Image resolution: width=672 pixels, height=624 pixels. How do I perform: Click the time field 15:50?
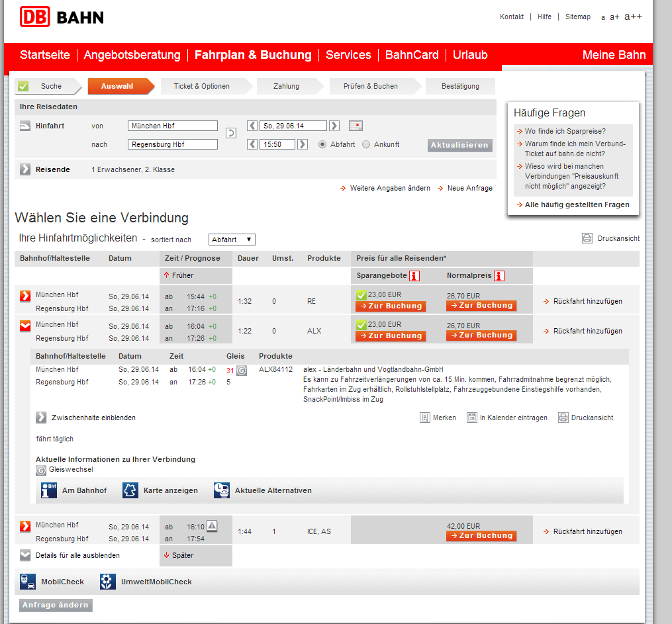277,144
